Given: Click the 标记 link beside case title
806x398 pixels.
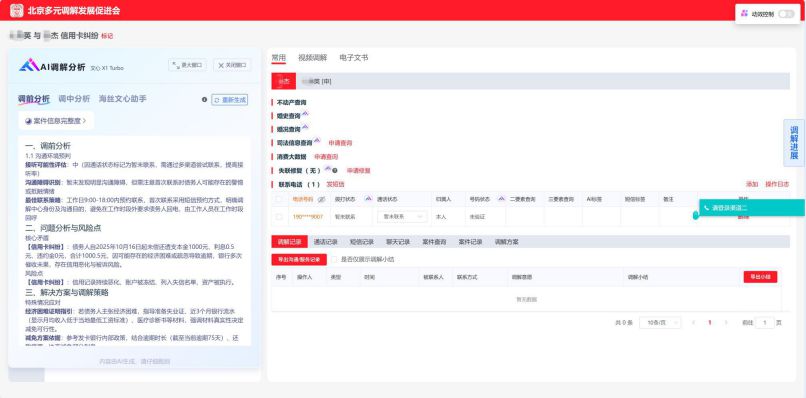Looking at the screenshot, I should pos(107,36).
